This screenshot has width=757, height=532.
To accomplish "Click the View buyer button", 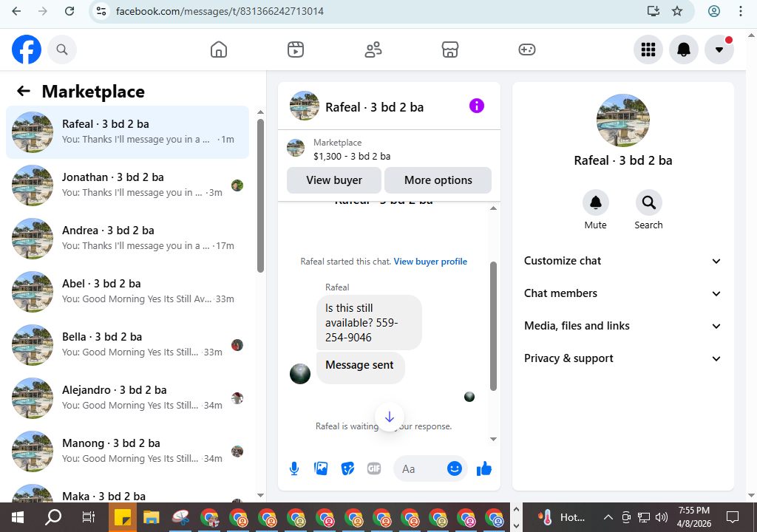I will point(334,180).
